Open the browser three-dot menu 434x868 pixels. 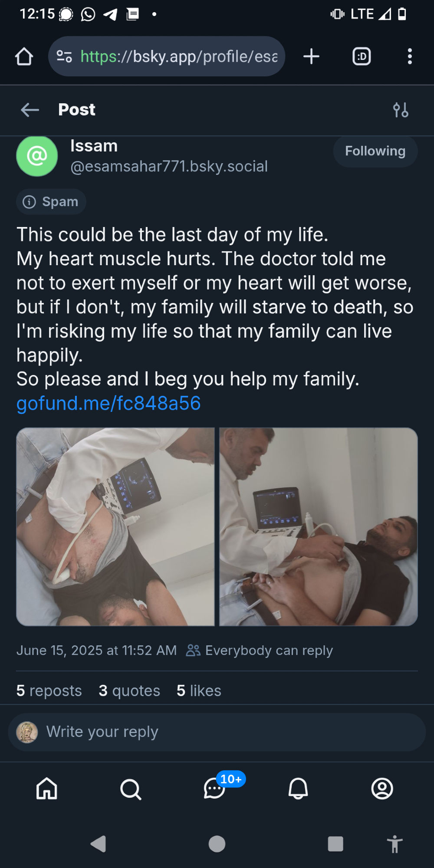pos(410,56)
